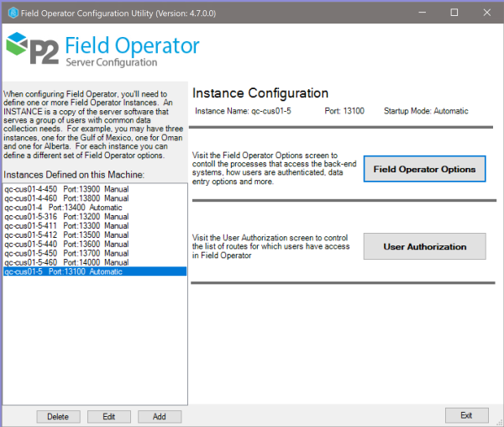Click the Delete button
Screen dimensions: 504x427
point(58,416)
